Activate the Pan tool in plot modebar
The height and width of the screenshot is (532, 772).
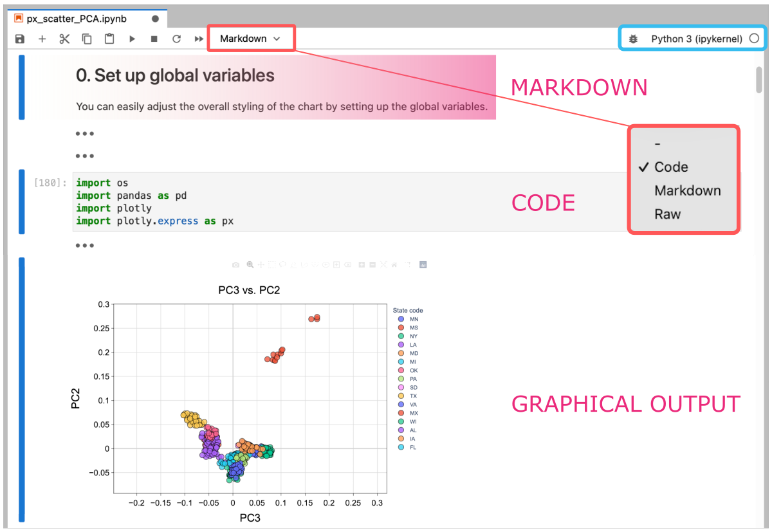coord(261,264)
